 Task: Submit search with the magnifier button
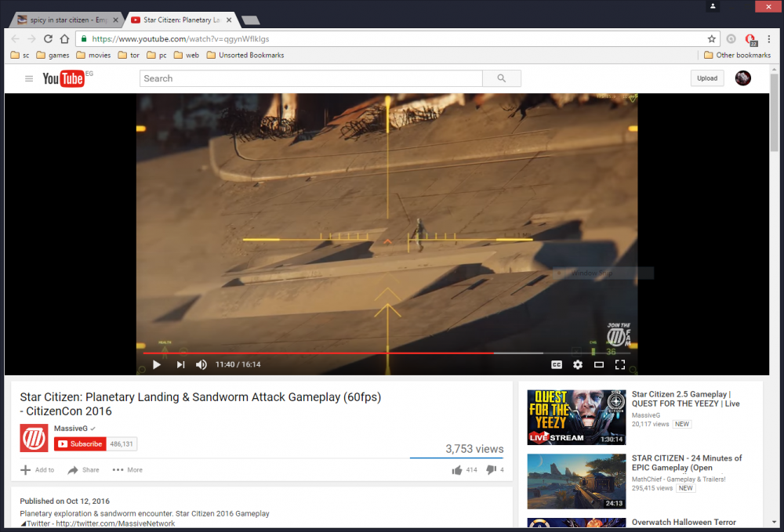click(502, 78)
